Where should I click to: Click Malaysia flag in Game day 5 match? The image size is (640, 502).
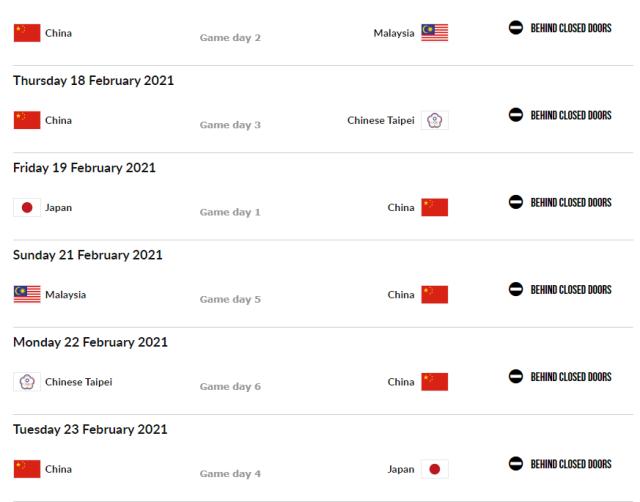point(26,295)
